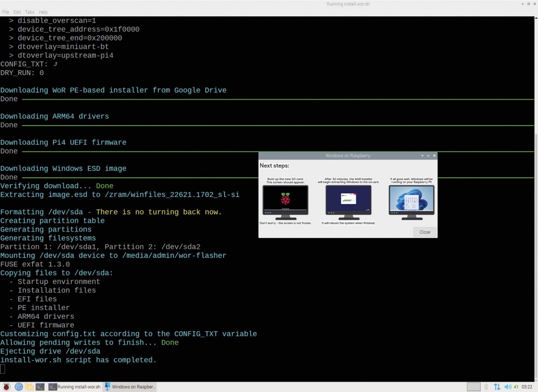Click 'Creating partition table' line
The height and width of the screenshot is (392, 538).
[52, 221]
